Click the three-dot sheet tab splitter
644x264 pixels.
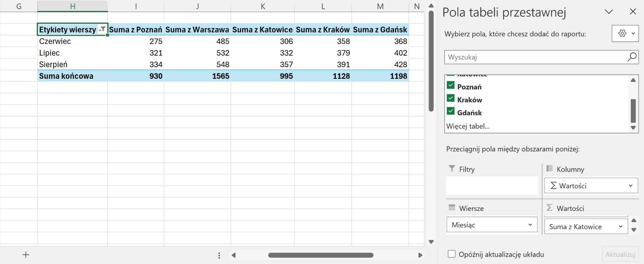219,255
